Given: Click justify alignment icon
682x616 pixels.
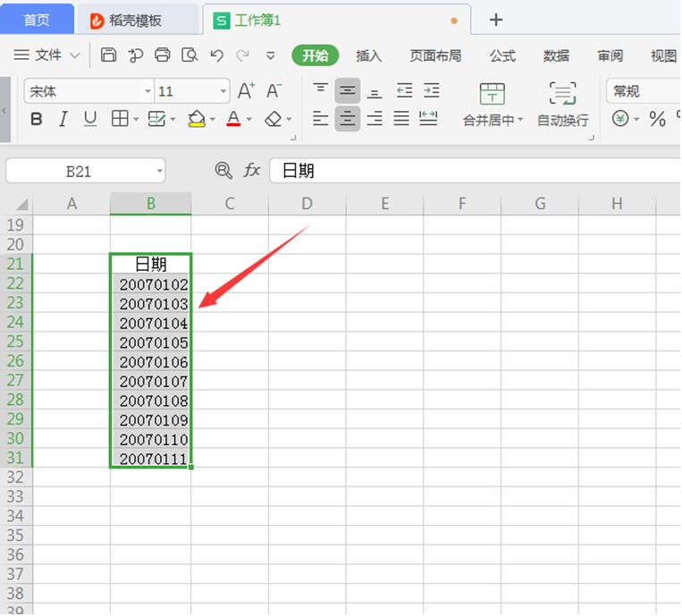Looking at the screenshot, I should [x=401, y=118].
